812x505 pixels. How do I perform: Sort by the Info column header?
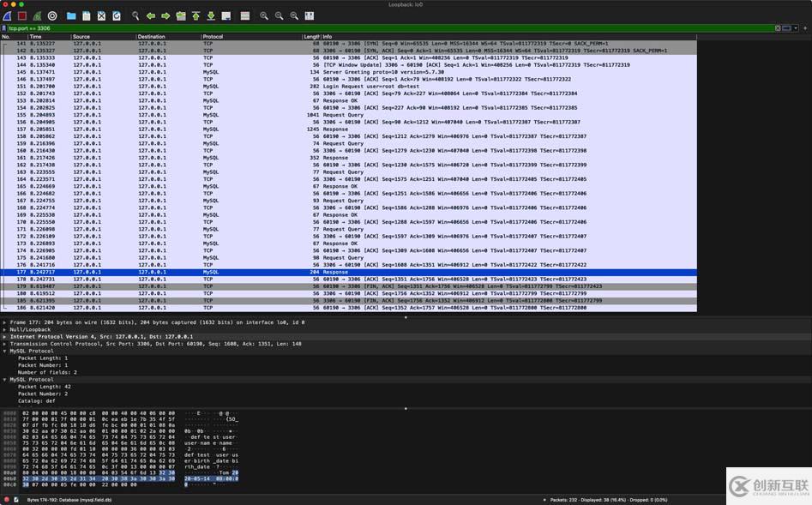pos(508,37)
